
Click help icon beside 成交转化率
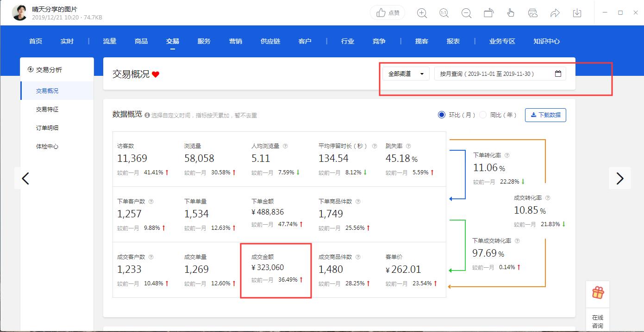coord(548,197)
